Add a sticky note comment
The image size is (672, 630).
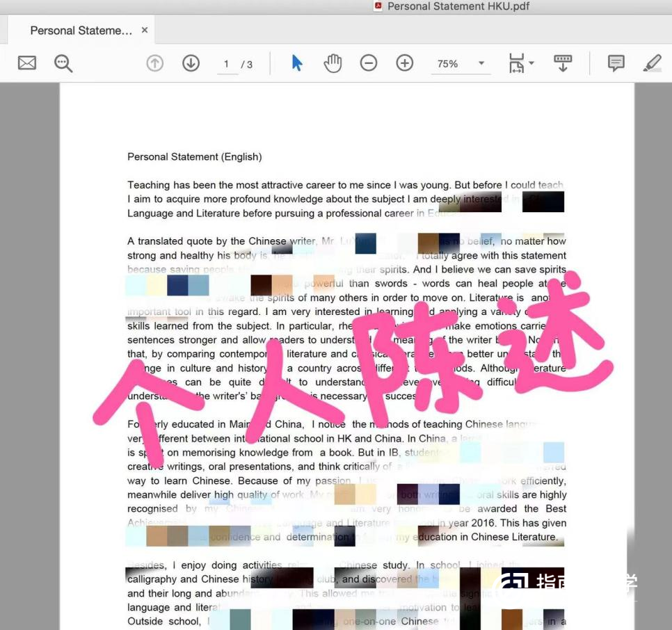(x=616, y=63)
